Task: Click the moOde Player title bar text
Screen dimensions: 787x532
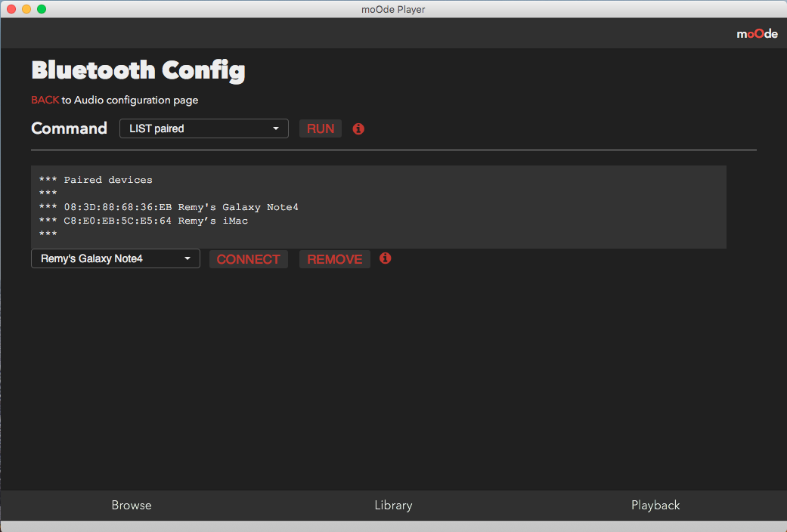Action: coord(393,9)
